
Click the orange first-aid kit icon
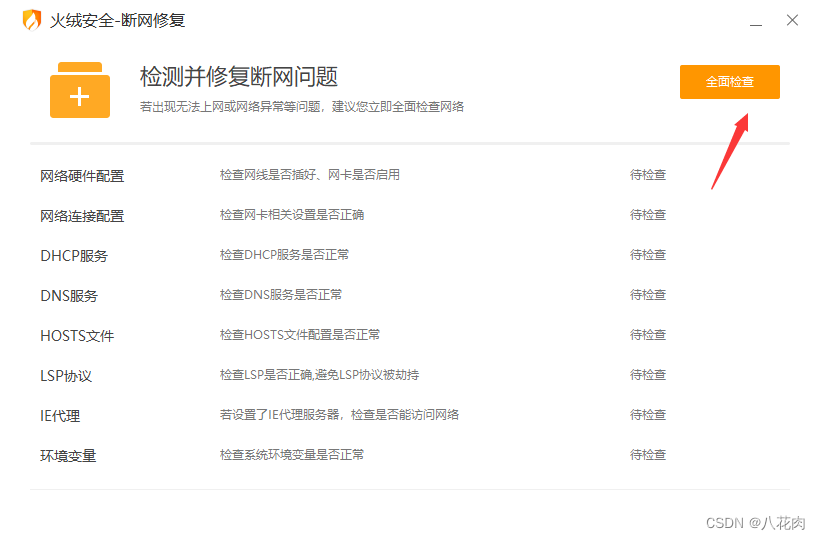(80, 90)
